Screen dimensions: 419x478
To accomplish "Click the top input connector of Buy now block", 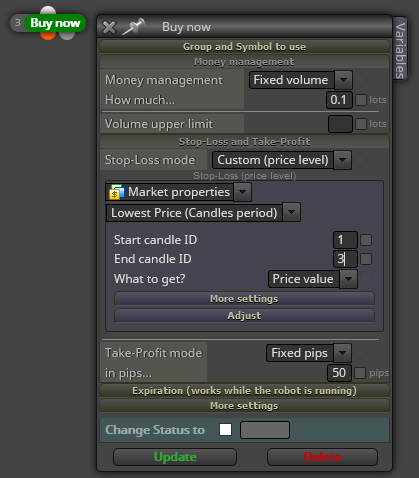I will tap(48, 10).
